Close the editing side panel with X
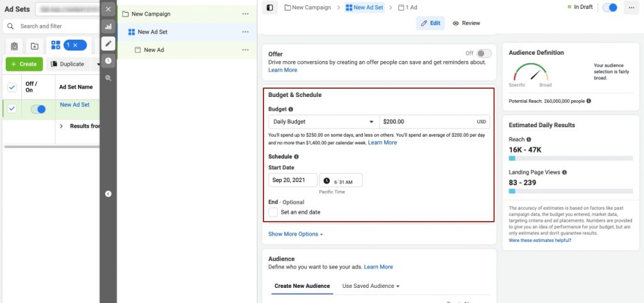 [x=108, y=9]
